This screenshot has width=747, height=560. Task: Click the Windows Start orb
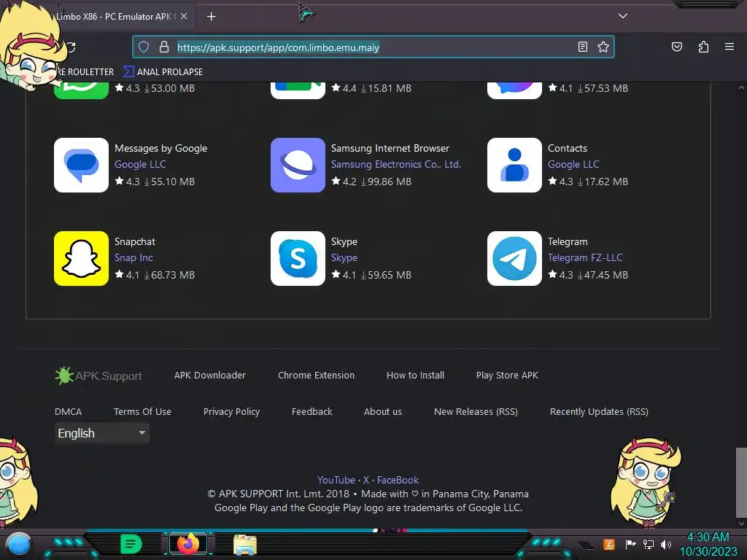coord(19,544)
